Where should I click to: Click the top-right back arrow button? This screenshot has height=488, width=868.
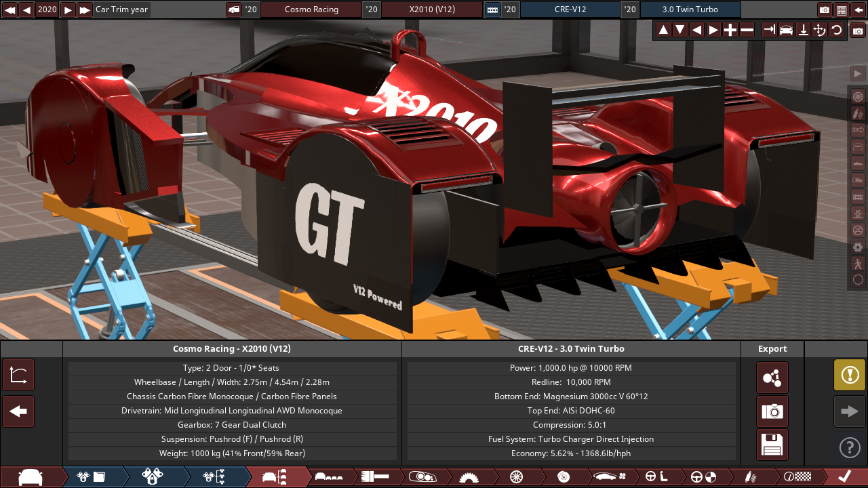pyautogui.click(x=859, y=9)
